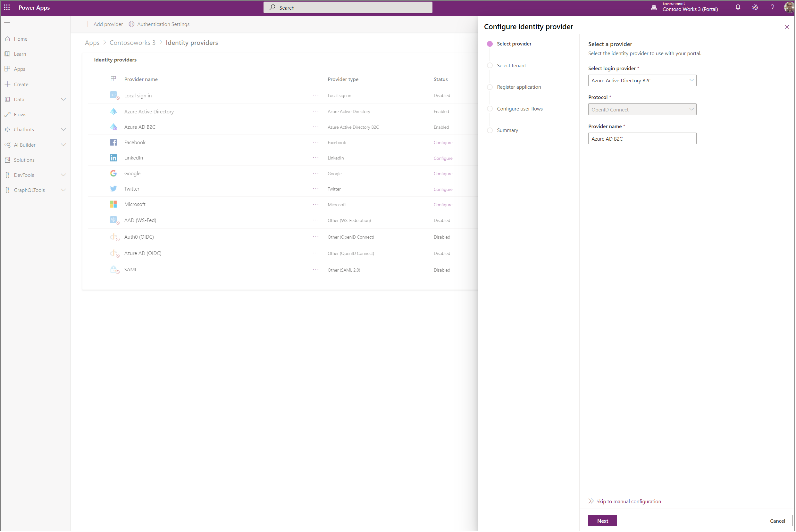
Task: Open more options for Google provider
Action: [316, 173]
